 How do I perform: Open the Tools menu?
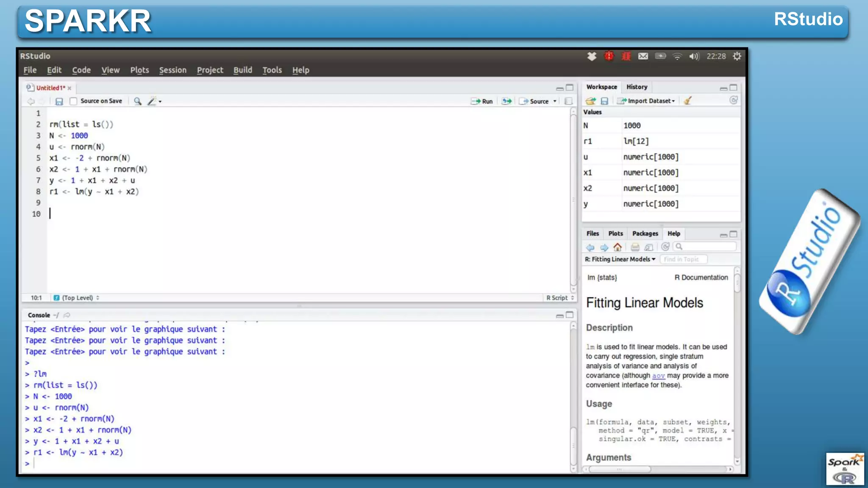point(272,70)
